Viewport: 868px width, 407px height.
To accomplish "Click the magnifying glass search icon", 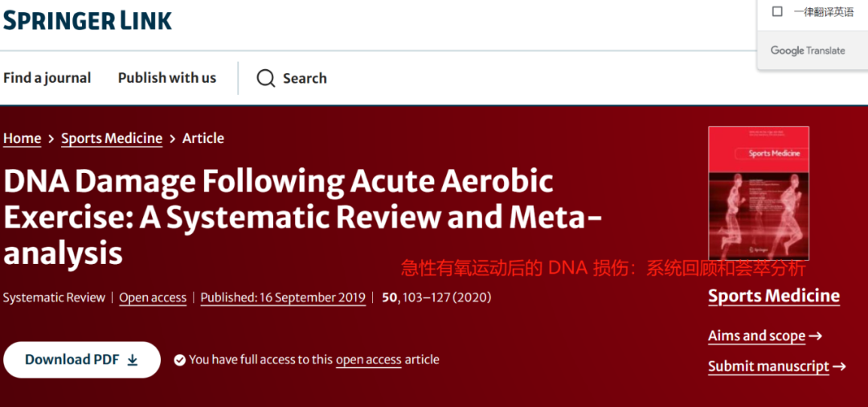I will click(x=266, y=78).
